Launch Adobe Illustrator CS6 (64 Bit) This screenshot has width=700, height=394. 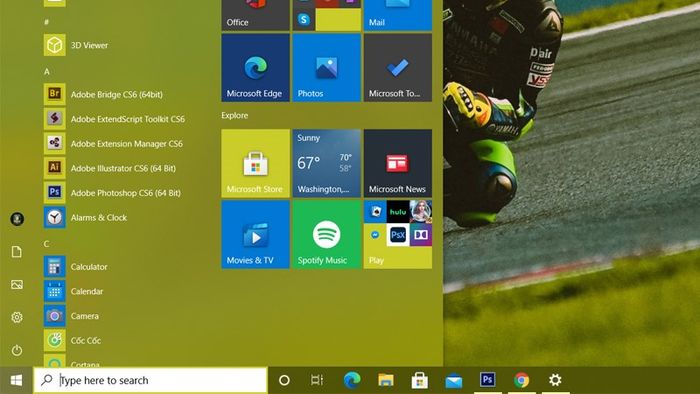(x=114, y=168)
